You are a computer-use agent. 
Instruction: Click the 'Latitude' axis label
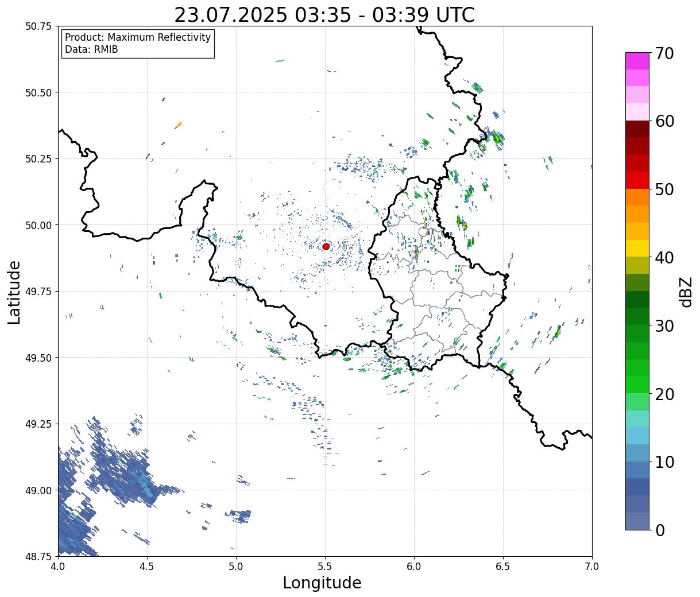coord(14,292)
